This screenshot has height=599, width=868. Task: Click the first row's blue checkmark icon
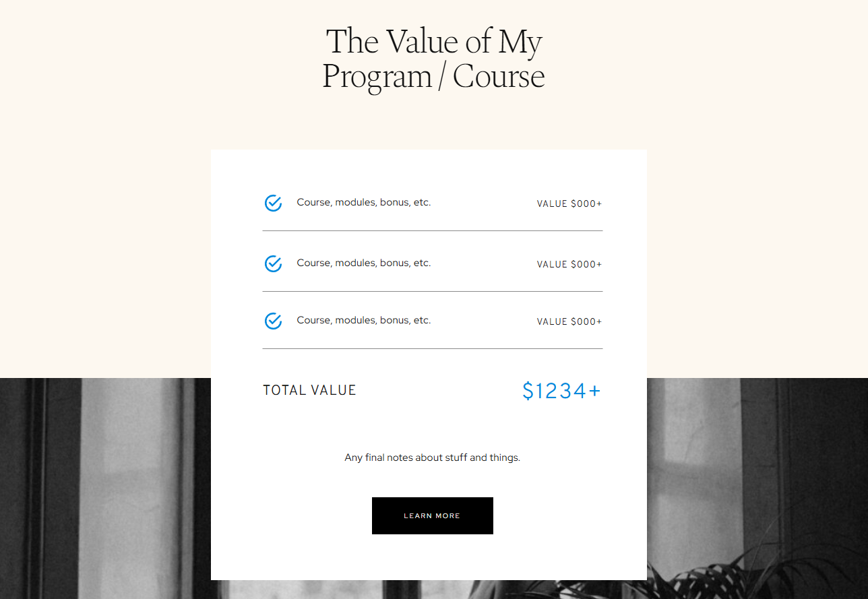pos(273,203)
